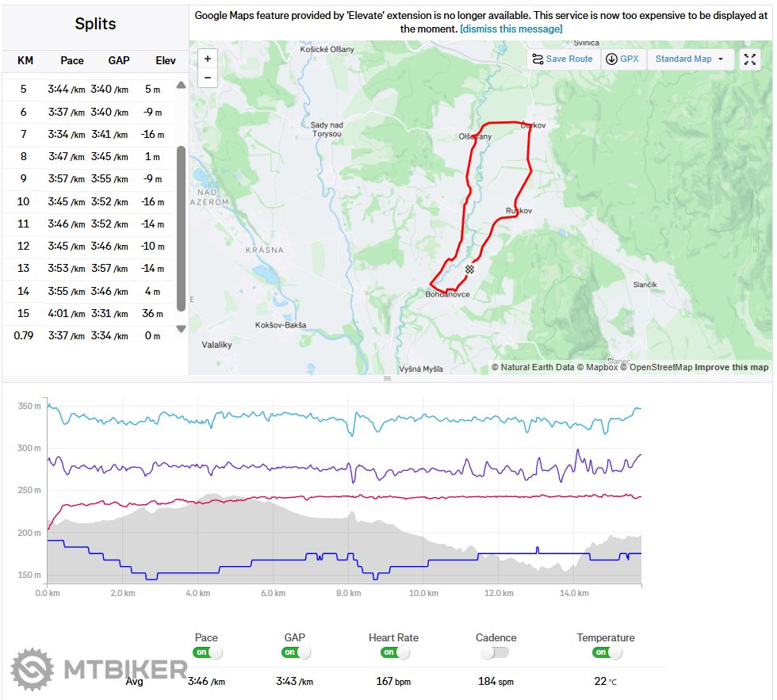Click the splits list scrollbar thumb
777x700 pixels.
pos(181,226)
